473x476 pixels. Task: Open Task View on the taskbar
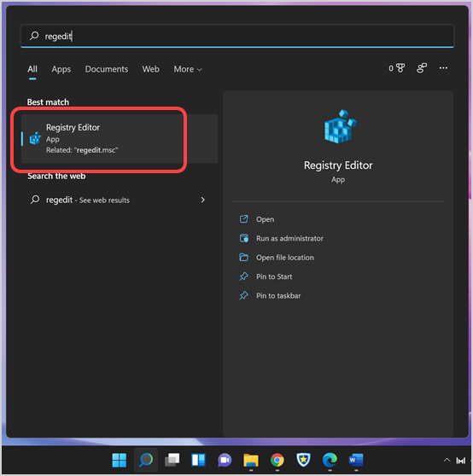coord(172,460)
